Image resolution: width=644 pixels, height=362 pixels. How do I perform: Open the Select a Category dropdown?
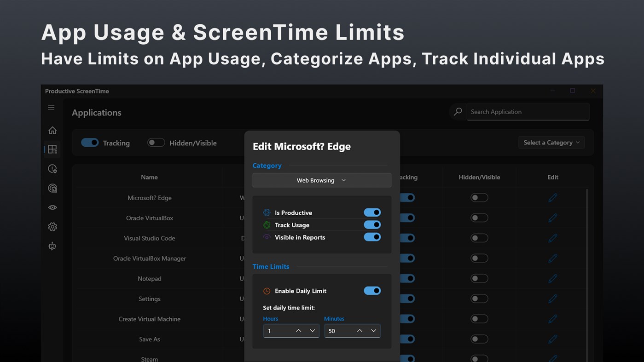(551, 142)
